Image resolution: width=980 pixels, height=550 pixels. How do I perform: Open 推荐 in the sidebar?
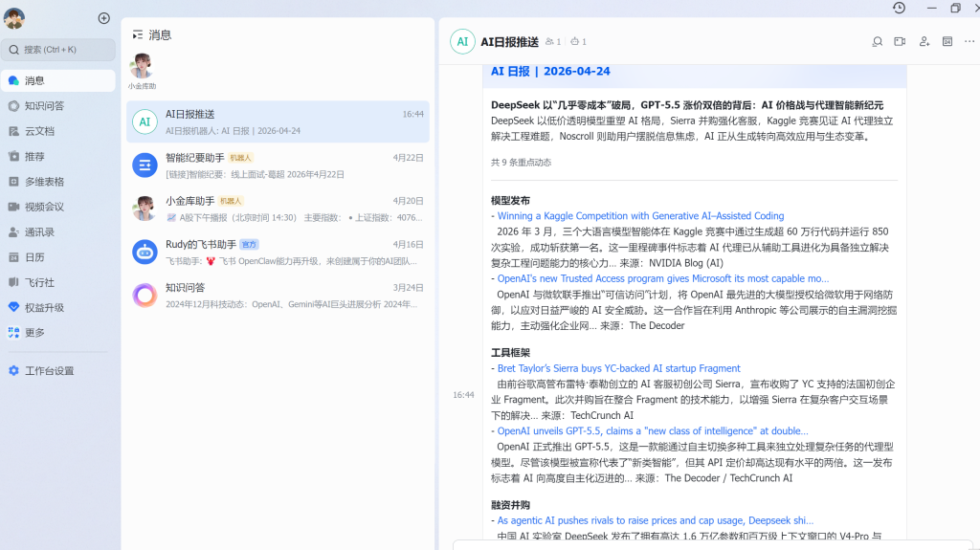(58, 156)
